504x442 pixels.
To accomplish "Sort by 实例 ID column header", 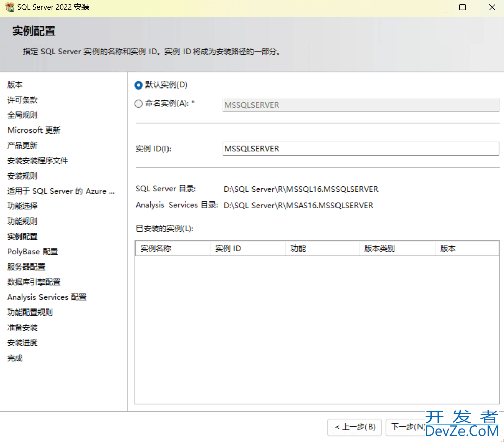I will (248, 249).
